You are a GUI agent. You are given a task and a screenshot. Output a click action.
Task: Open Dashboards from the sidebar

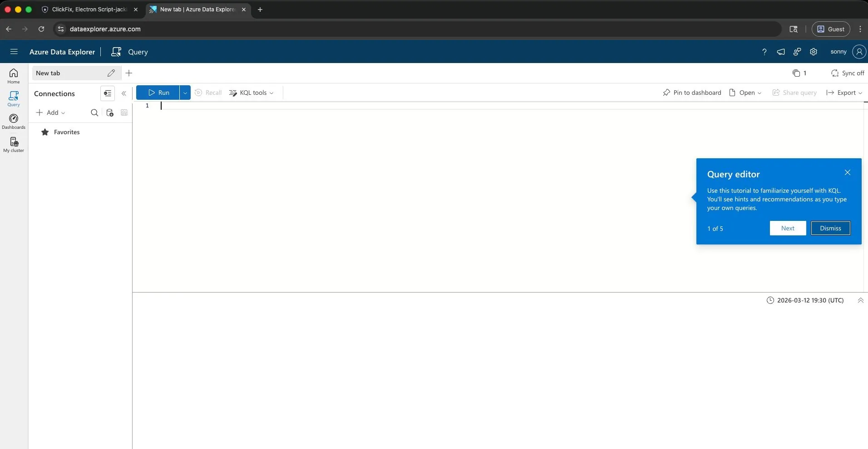tap(14, 122)
